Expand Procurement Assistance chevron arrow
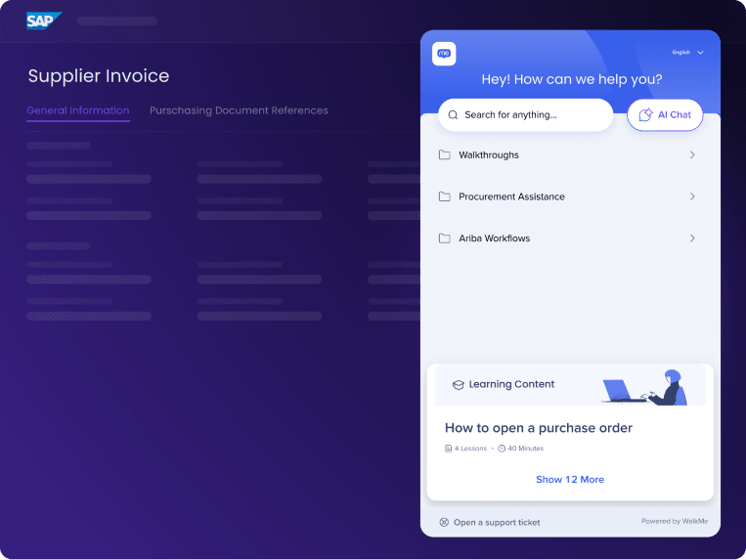The height and width of the screenshot is (560, 746). tap(692, 196)
